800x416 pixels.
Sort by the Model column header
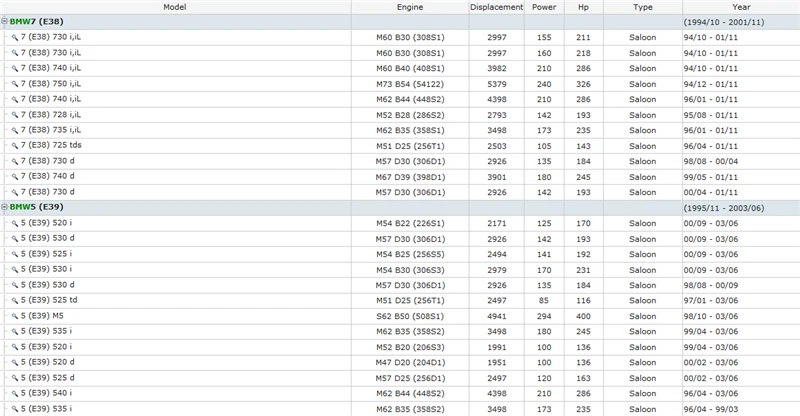coord(175,7)
